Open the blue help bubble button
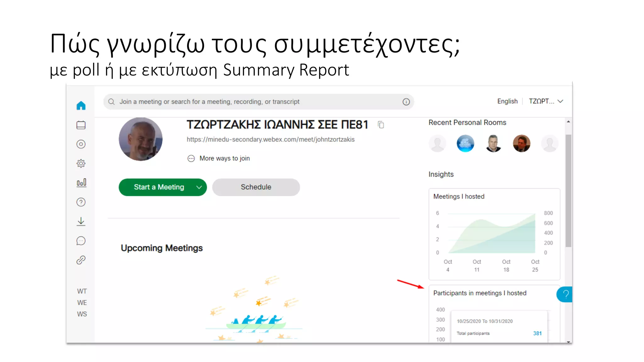The width and height of the screenshot is (644, 362). point(565,294)
